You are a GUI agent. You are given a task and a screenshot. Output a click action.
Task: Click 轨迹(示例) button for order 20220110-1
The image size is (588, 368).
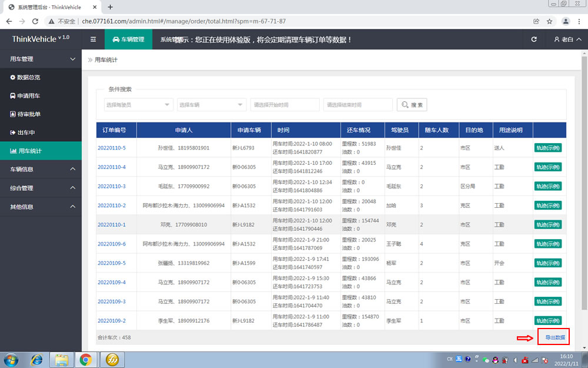(548, 224)
